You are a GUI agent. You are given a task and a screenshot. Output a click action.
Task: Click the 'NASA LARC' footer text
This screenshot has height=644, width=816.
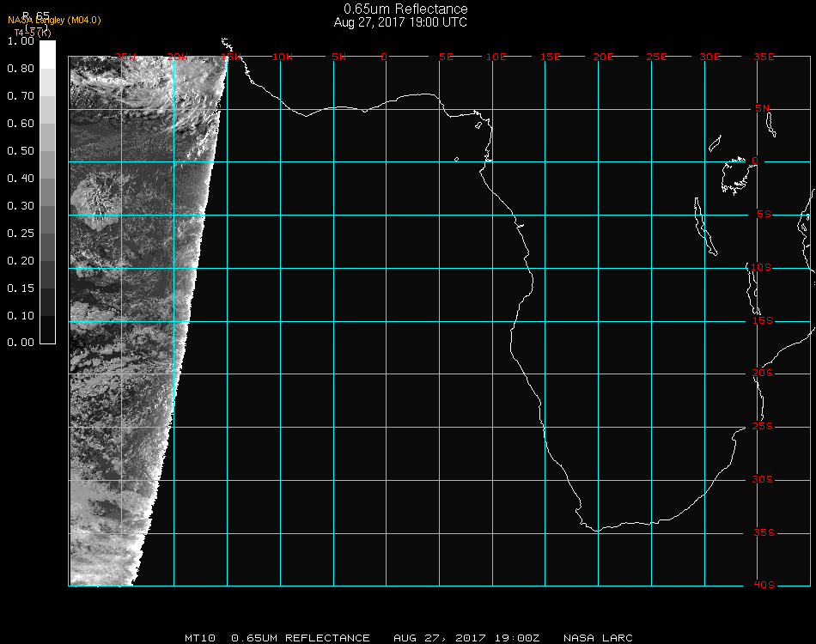[x=598, y=638]
